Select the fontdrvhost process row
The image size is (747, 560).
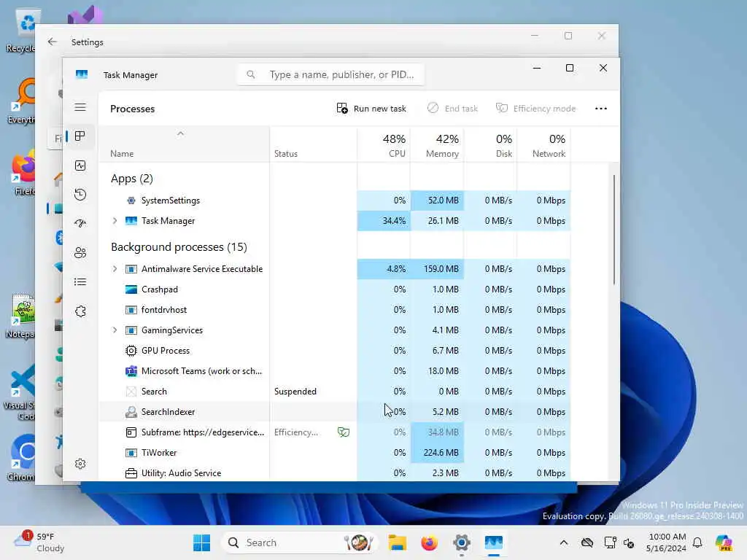[336, 309]
